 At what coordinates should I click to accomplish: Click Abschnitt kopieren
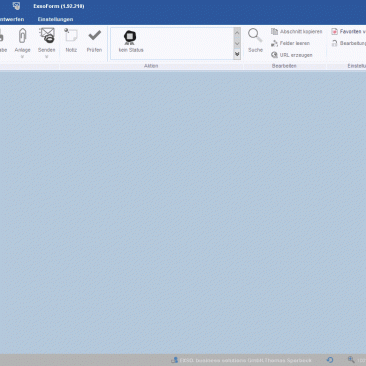click(x=297, y=32)
